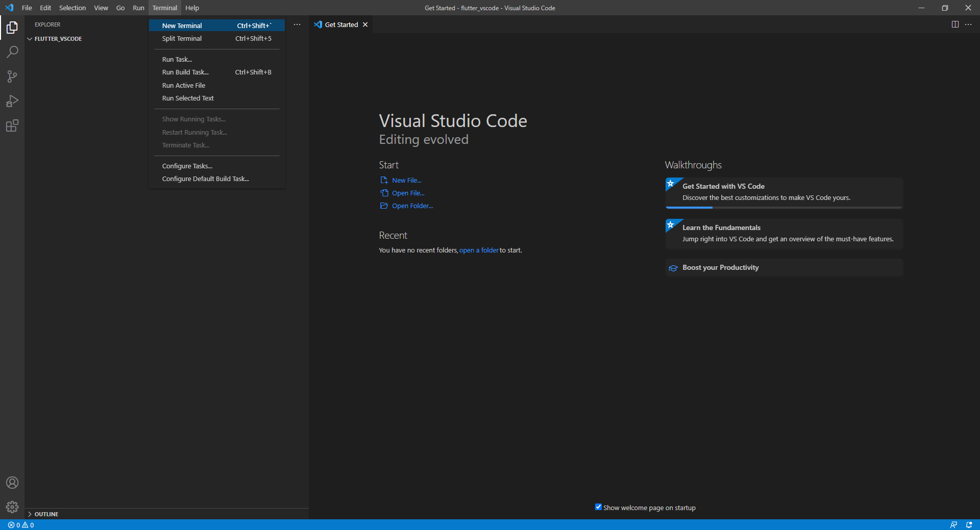
Task: Close the open Terminal menu
Action: pos(165,8)
